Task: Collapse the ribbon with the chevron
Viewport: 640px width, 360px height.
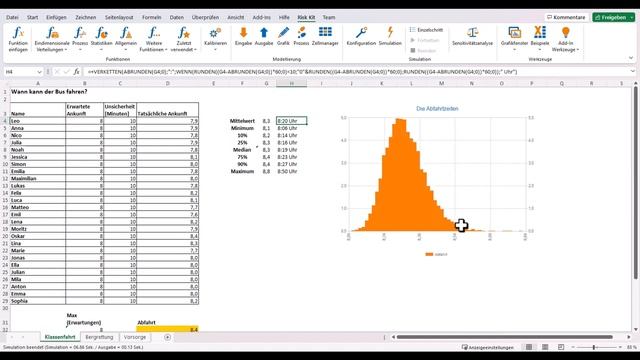Action: click(631, 58)
